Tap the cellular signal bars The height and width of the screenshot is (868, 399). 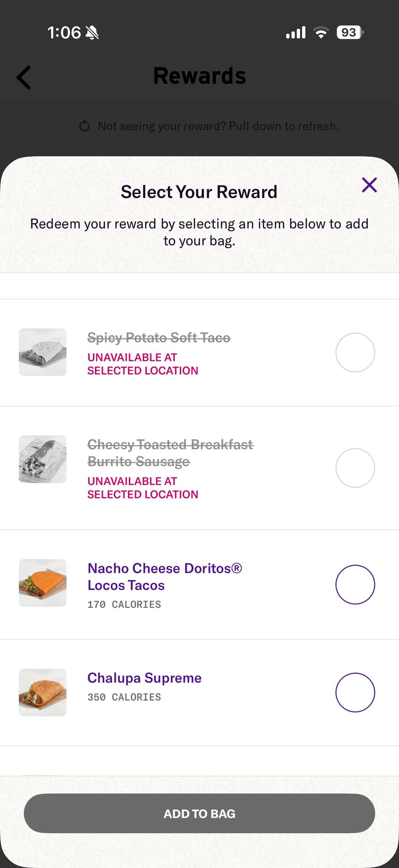(x=296, y=33)
